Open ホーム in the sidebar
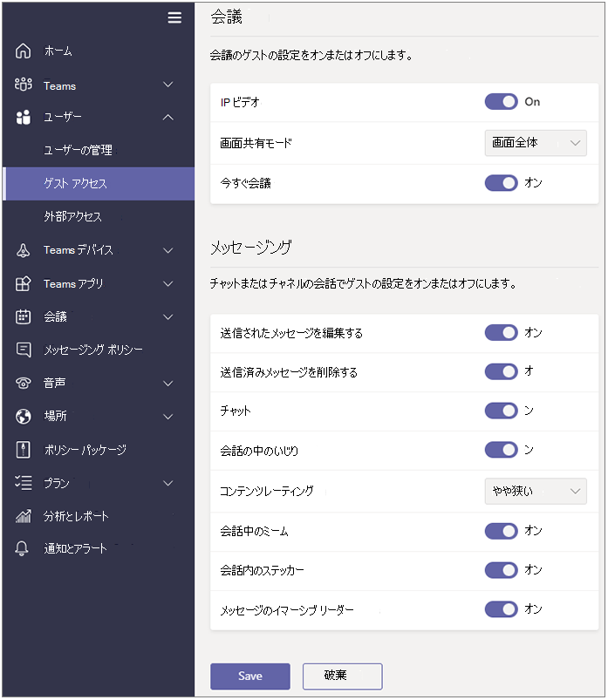Viewport: 608px width, 700px height. [58, 51]
